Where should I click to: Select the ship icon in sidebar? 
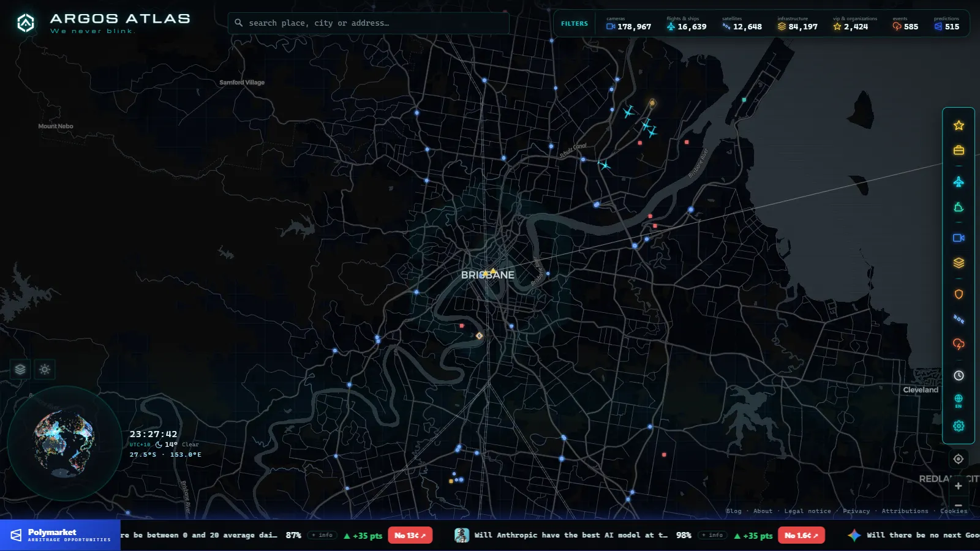[959, 208]
